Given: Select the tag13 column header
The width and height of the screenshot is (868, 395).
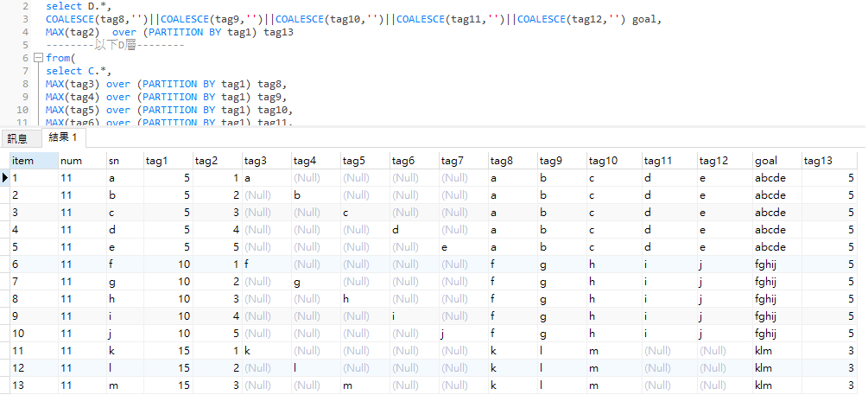Looking at the screenshot, I should [x=829, y=161].
